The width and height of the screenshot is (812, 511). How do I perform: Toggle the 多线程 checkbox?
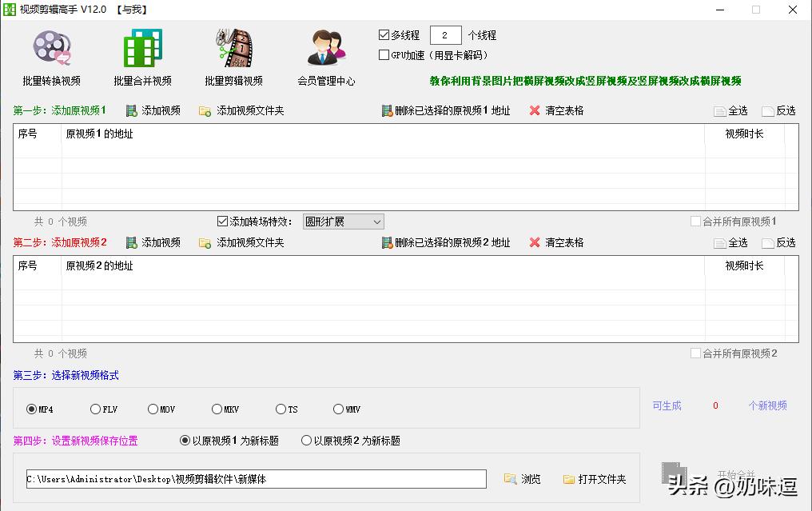point(384,34)
